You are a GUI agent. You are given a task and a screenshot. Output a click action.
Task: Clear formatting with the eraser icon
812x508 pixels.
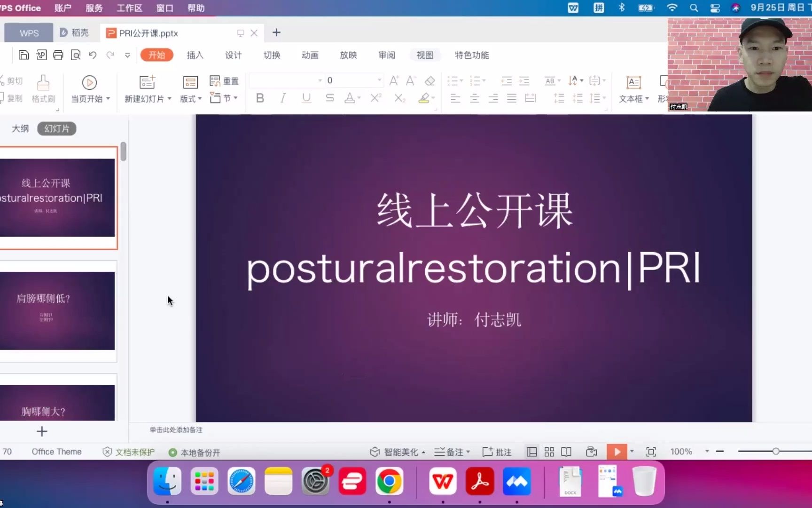pyautogui.click(x=429, y=81)
